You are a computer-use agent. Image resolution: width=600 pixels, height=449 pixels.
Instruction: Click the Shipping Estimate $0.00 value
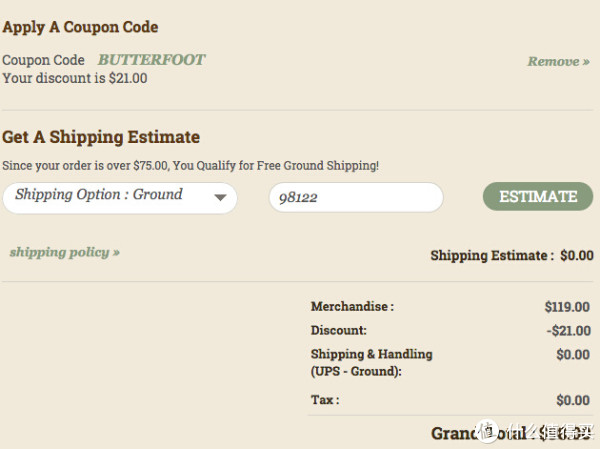(x=577, y=255)
